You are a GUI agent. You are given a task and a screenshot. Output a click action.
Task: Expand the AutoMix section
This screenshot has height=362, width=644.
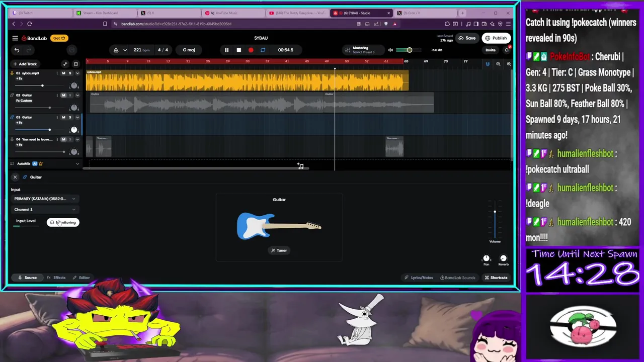click(x=77, y=164)
